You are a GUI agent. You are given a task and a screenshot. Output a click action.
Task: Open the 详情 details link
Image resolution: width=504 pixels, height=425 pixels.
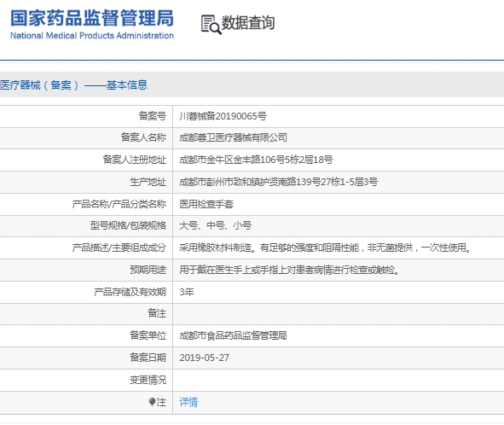pos(188,402)
